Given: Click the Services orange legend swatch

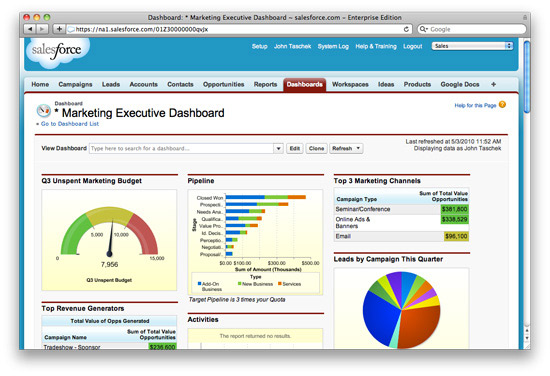Looking at the screenshot, I should [280, 283].
